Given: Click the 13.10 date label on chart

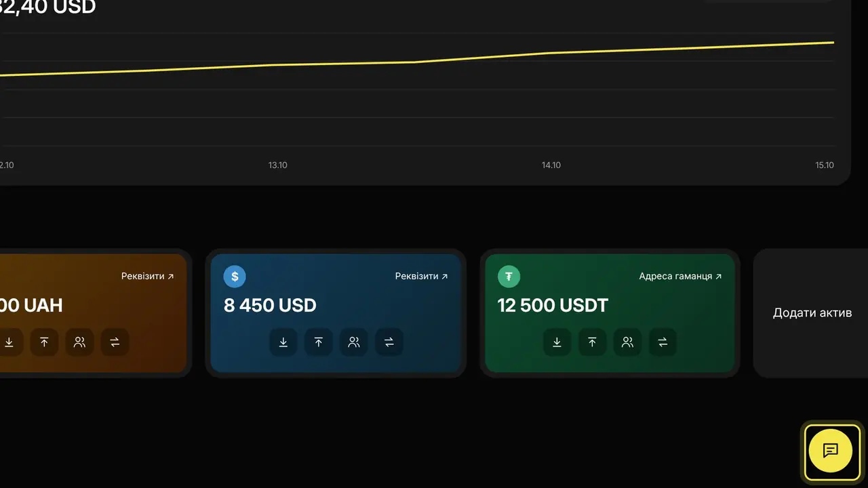Looking at the screenshot, I should click(x=278, y=165).
